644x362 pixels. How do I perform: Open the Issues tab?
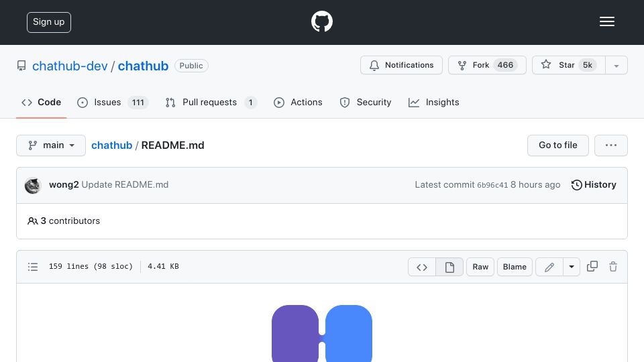(113, 102)
